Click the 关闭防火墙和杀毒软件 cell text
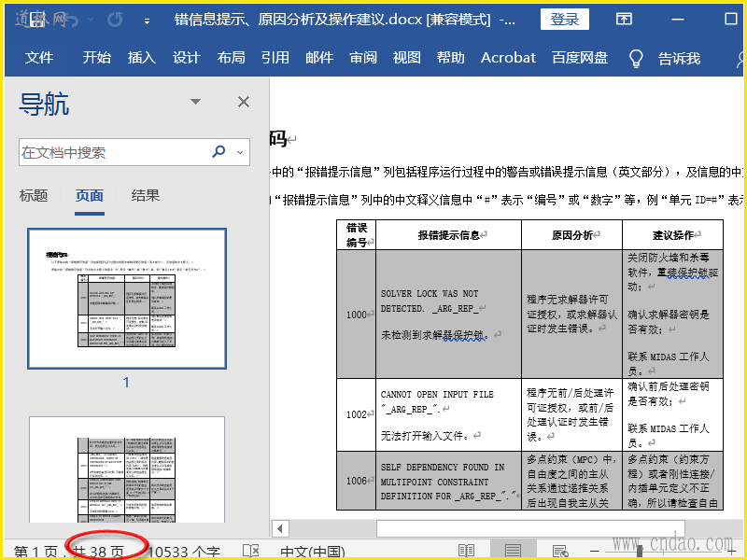Image resolution: width=747 pixels, height=560 pixels. point(672,273)
